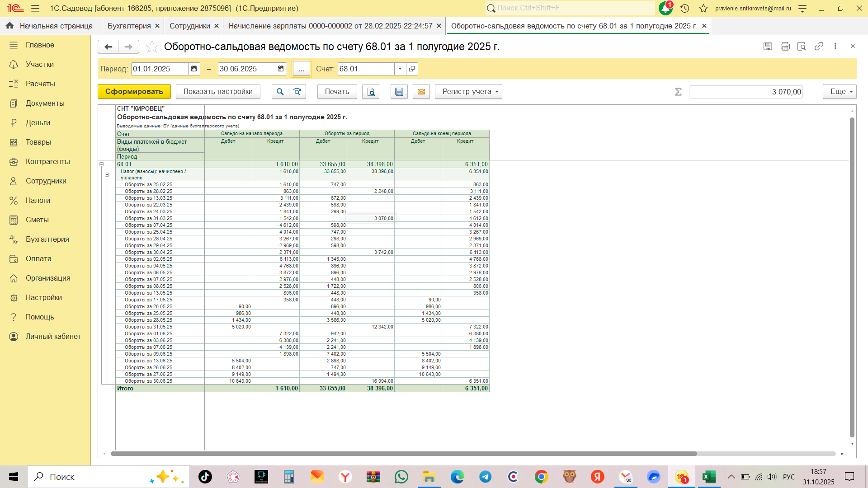This screenshot has width=868, height=488.
Task: Get link to report chain icon
Action: pyautogui.click(x=819, y=46)
